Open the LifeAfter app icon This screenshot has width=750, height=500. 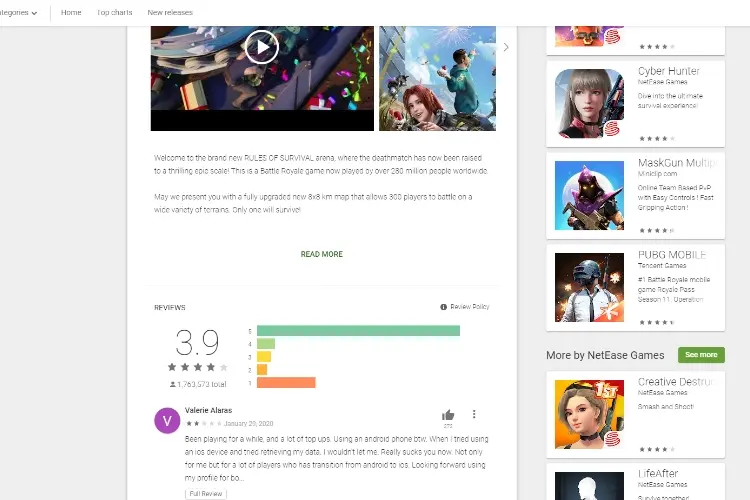[x=589, y=486]
